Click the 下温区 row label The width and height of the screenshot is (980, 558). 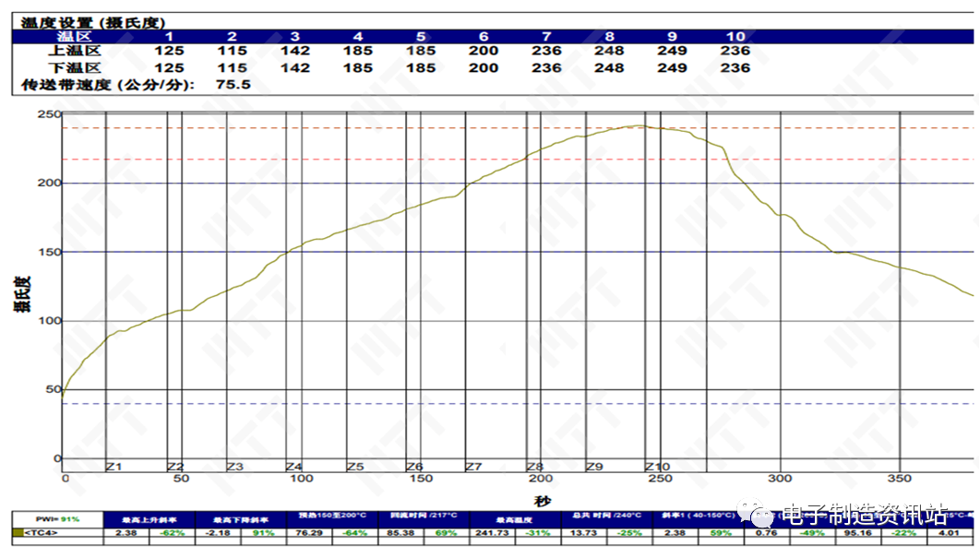74,68
